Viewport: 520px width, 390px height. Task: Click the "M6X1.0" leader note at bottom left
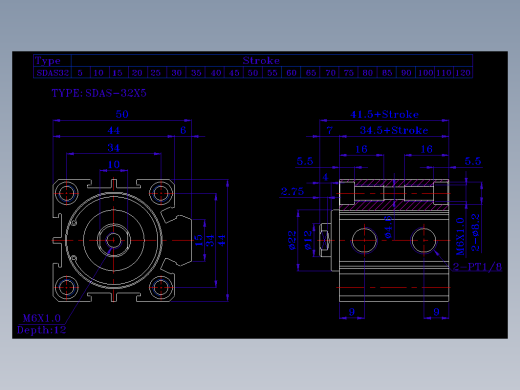[42, 318]
